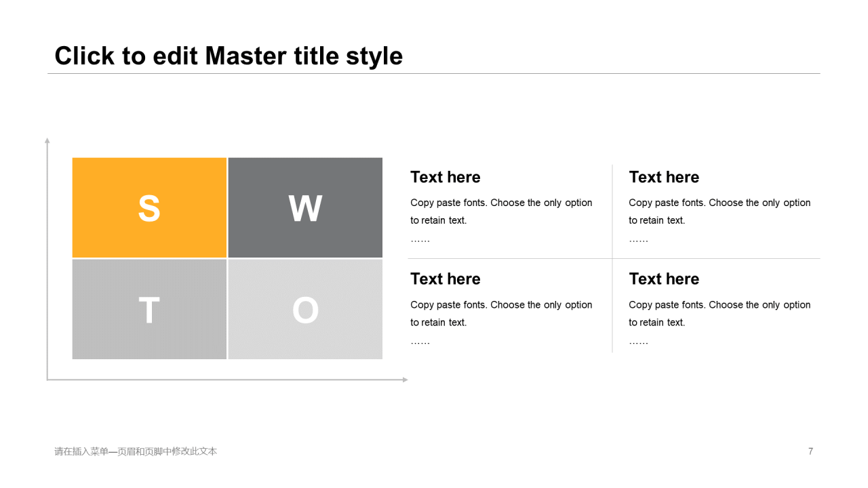
Task: Select the top-left 'Text here' heading
Action: pos(446,177)
